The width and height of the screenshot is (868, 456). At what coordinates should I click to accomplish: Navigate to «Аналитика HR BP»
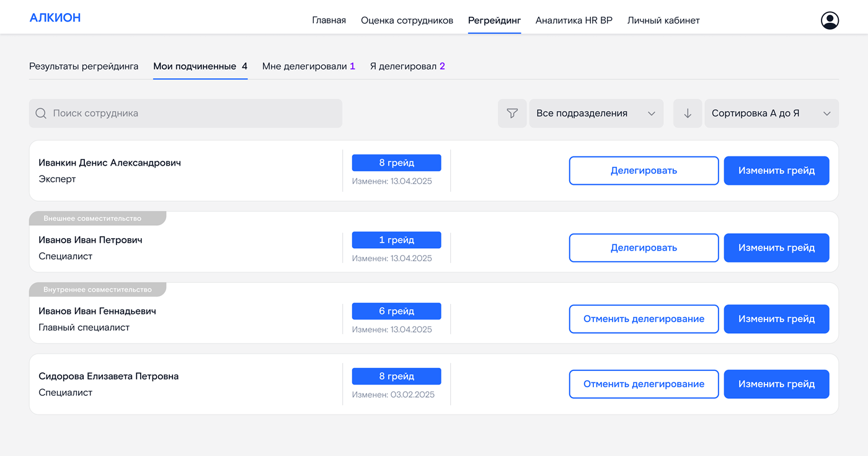click(574, 20)
